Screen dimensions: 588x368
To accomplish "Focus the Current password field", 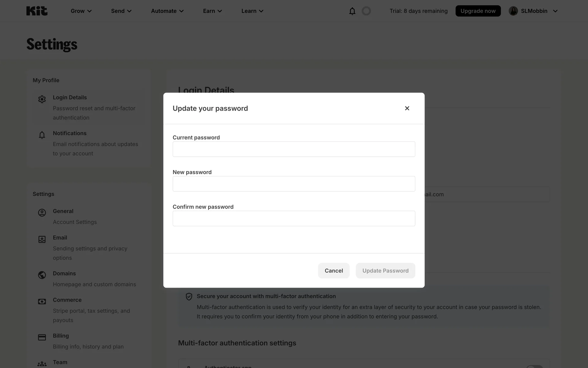I will pos(294,149).
